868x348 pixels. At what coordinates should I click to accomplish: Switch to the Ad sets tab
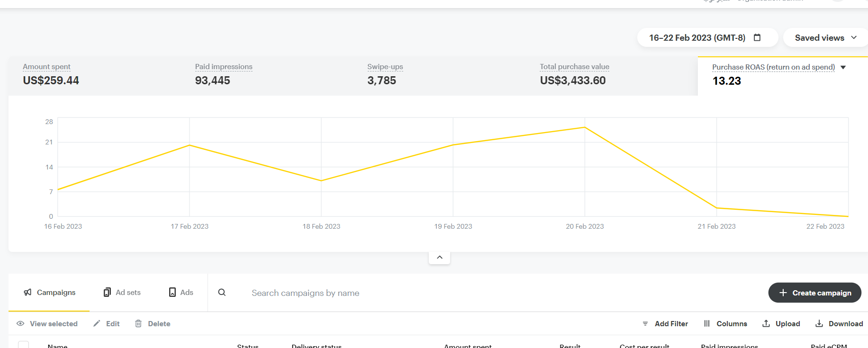[122, 293]
